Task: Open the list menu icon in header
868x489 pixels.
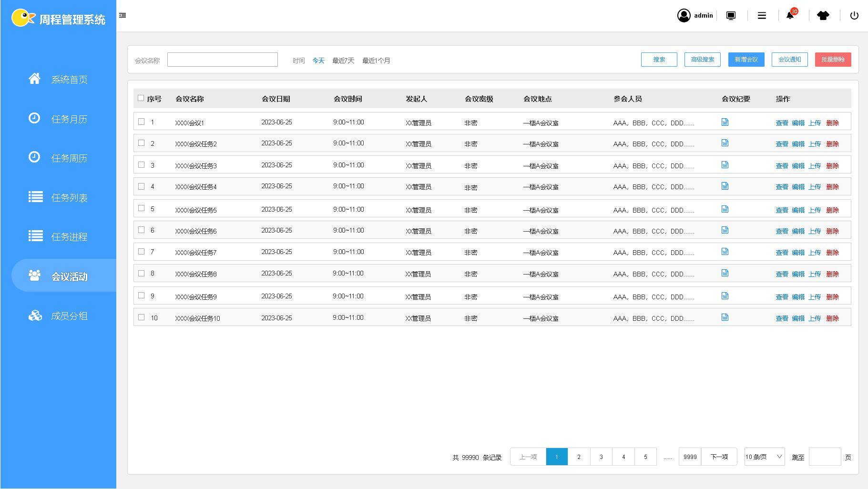Action: (762, 15)
